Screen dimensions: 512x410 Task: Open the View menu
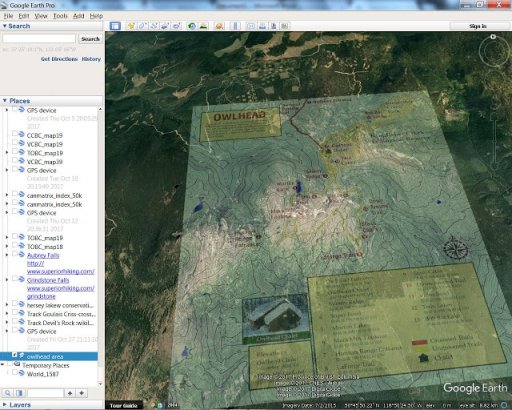tap(41, 16)
